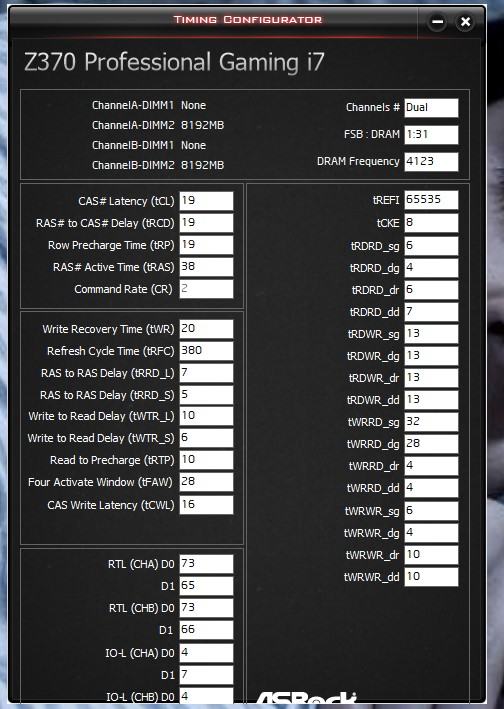Click the Write Recovery Time (tWR) field
The height and width of the screenshot is (709, 504).
pos(207,329)
